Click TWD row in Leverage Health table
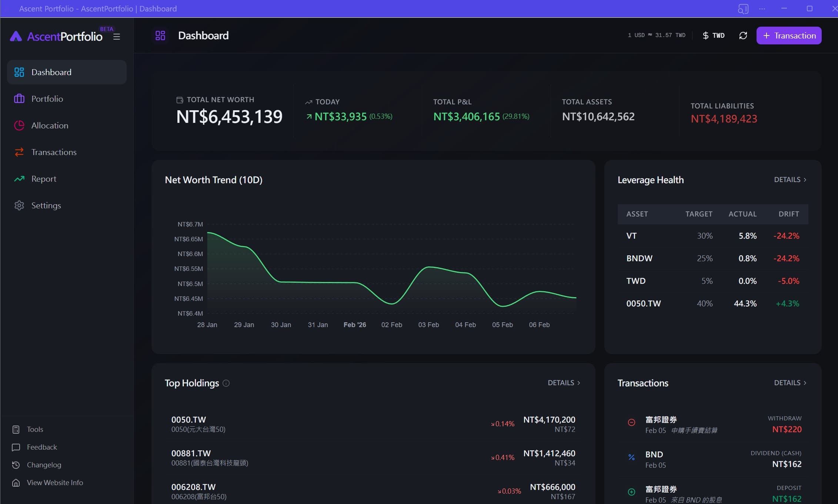Viewport: 838px width, 504px height. coord(713,281)
